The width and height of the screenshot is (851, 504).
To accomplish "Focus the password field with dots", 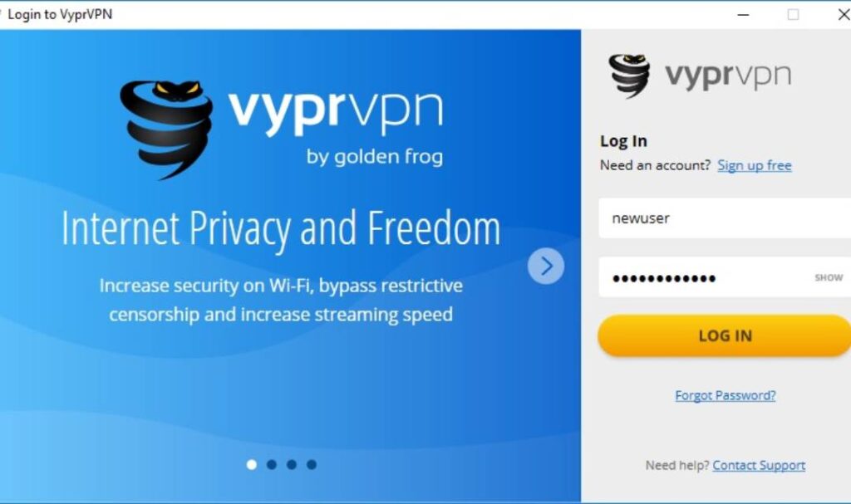I will click(x=725, y=277).
